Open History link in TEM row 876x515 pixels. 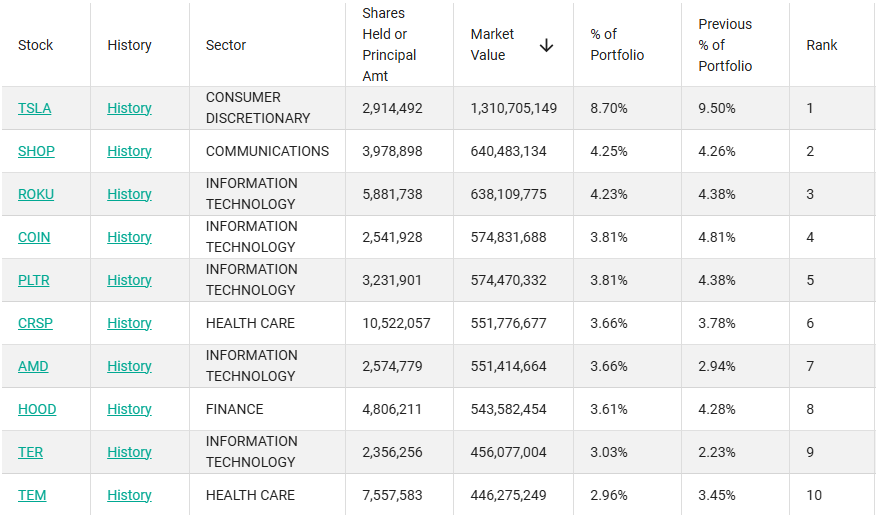129,495
